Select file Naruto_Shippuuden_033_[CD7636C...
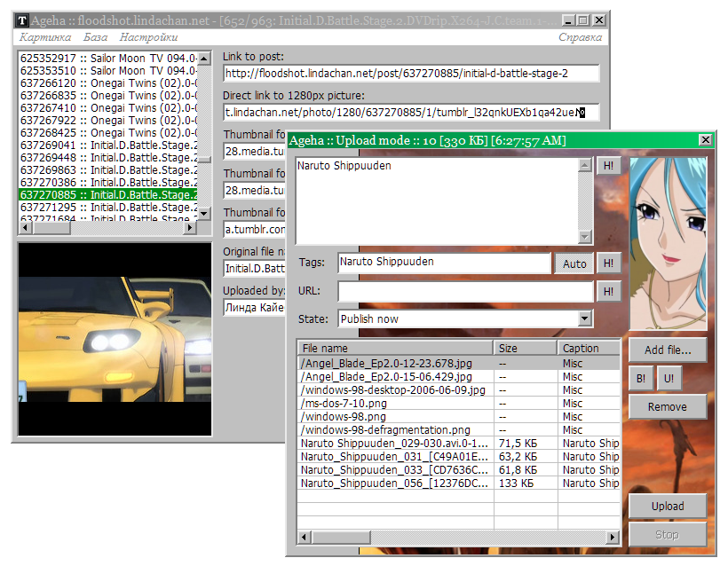728x566 pixels. click(394, 470)
